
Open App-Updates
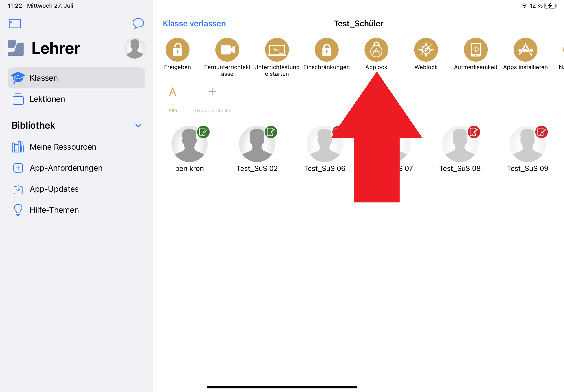76,189
